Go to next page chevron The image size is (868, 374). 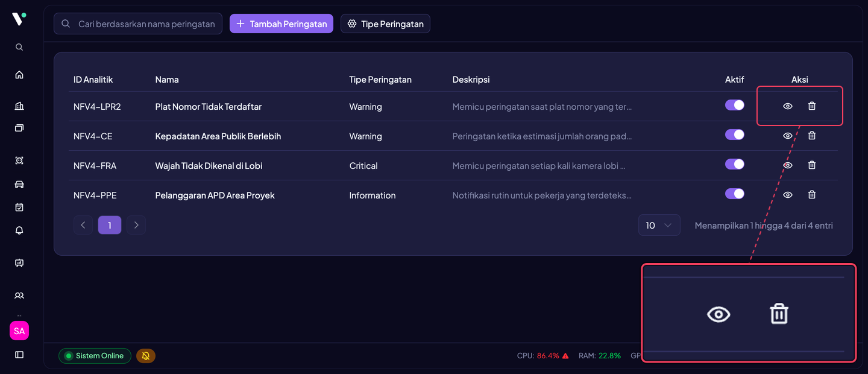click(x=136, y=225)
